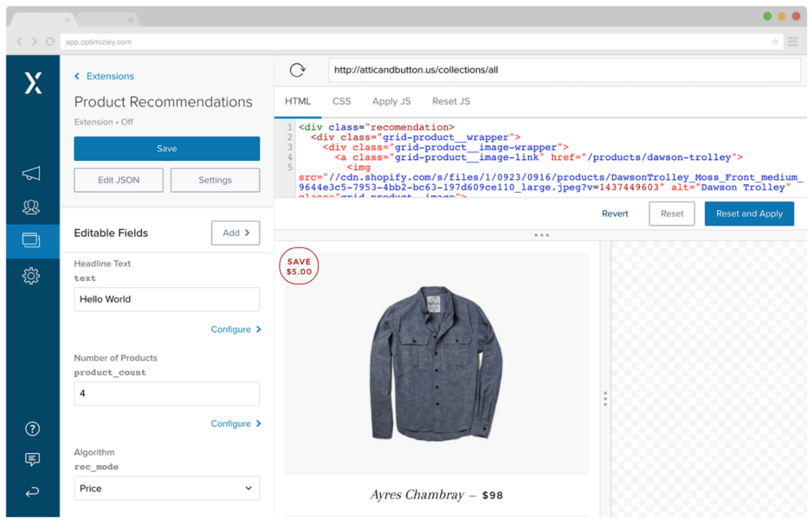Image resolution: width=812 pixels, height=522 pixels.
Task: Click the Reset button
Action: click(672, 214)
